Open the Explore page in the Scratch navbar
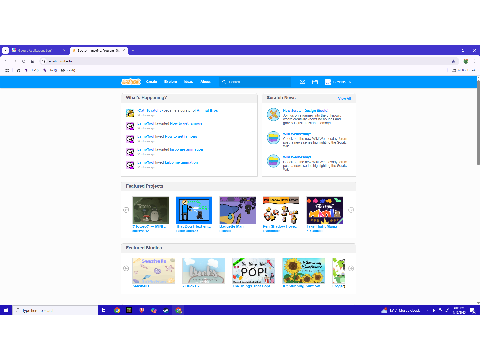Image resolution: width=480 pixels, height=360 pixels. coord(170,82)
